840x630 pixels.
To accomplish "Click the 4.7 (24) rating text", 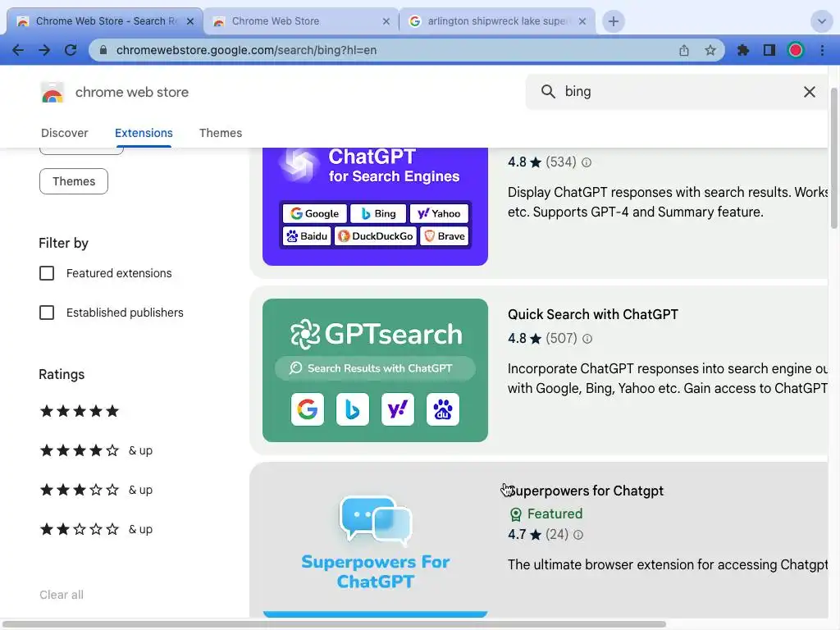I will (538, 535).
